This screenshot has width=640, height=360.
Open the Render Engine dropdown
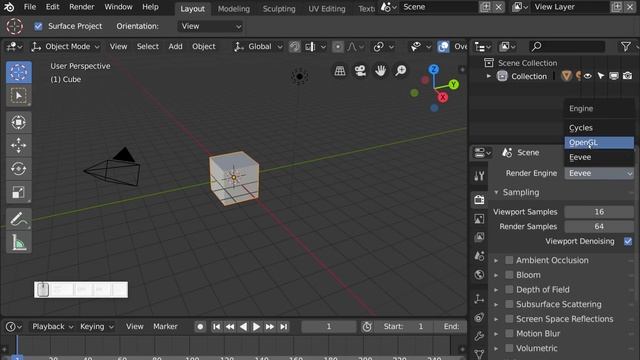(599, 173)
